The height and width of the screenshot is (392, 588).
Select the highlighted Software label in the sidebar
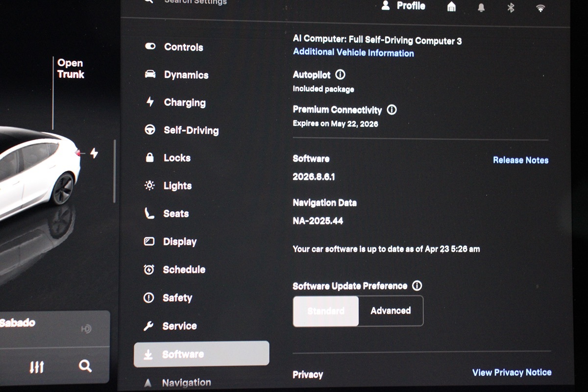pyautogui.click(x=183, y=354)
